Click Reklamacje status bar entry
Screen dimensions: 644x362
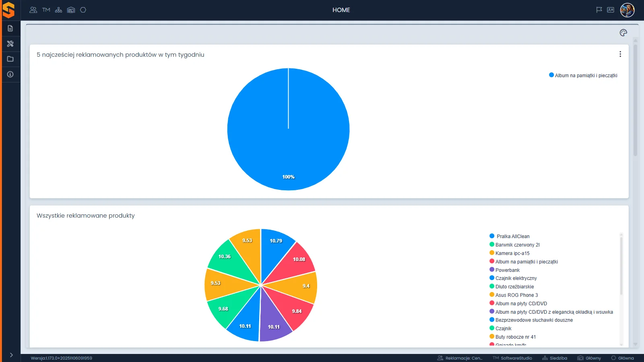(460, 358)
